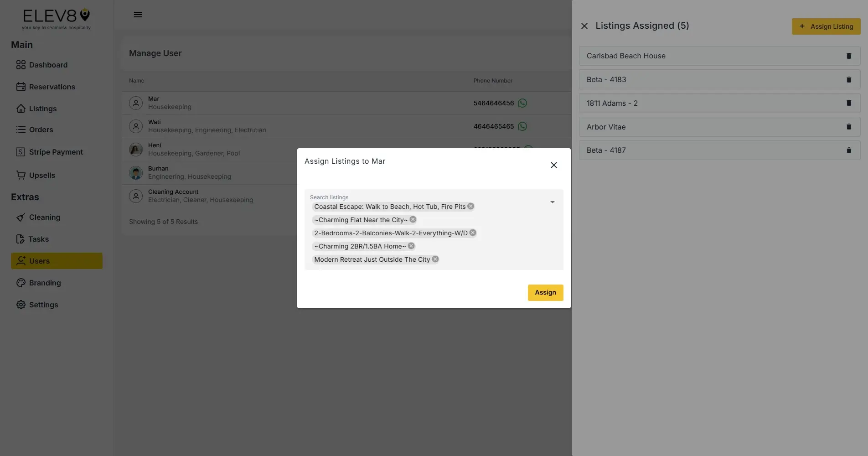Click the hamburger menu icon
This screenshot has height=456, width=868.
[138, 15]
